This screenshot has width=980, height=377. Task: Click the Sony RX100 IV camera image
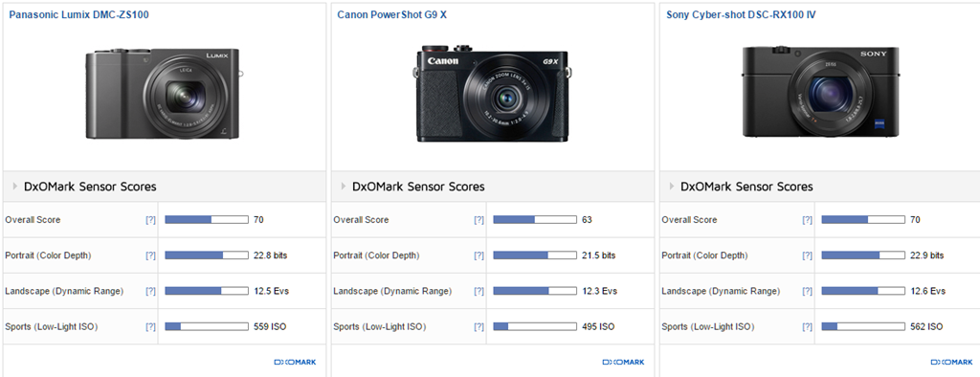pyautogui.click(x=820, y=91)
